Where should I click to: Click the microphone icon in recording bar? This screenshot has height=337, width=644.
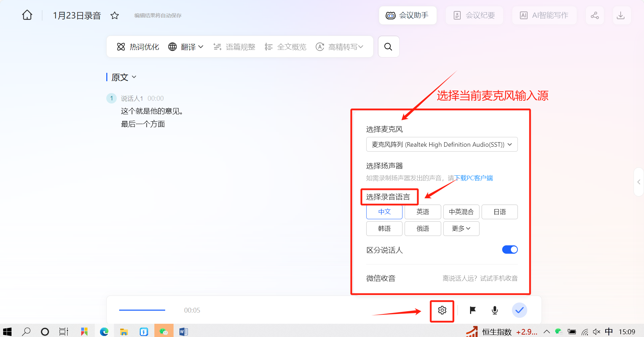495,310
